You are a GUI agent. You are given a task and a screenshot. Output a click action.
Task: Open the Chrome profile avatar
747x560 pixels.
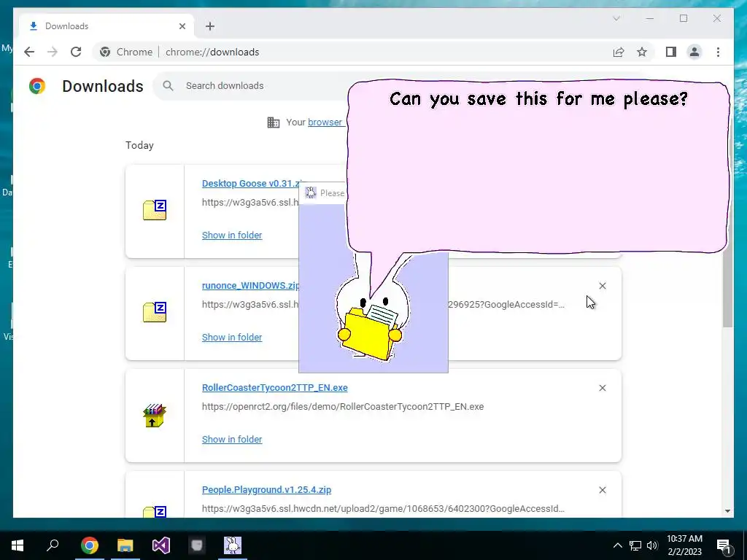coord(694,52)
